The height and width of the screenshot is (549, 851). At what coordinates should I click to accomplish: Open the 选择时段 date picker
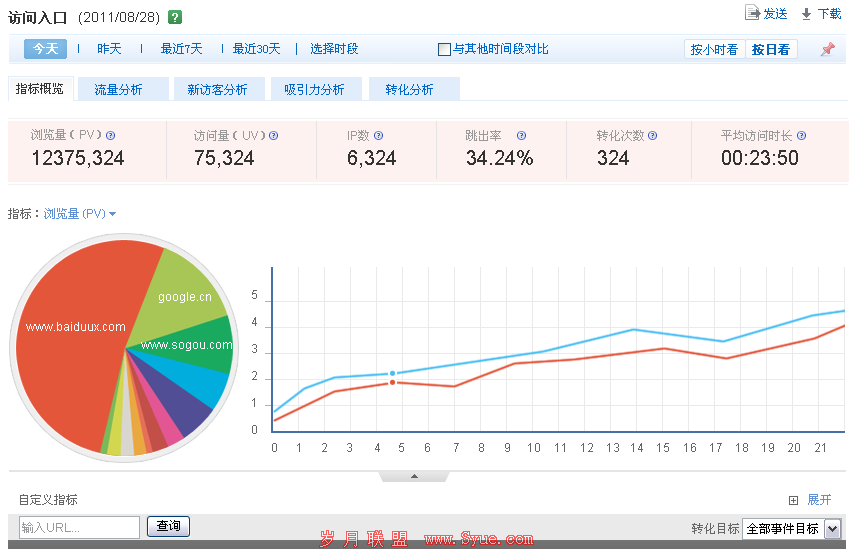coord(334,49)
